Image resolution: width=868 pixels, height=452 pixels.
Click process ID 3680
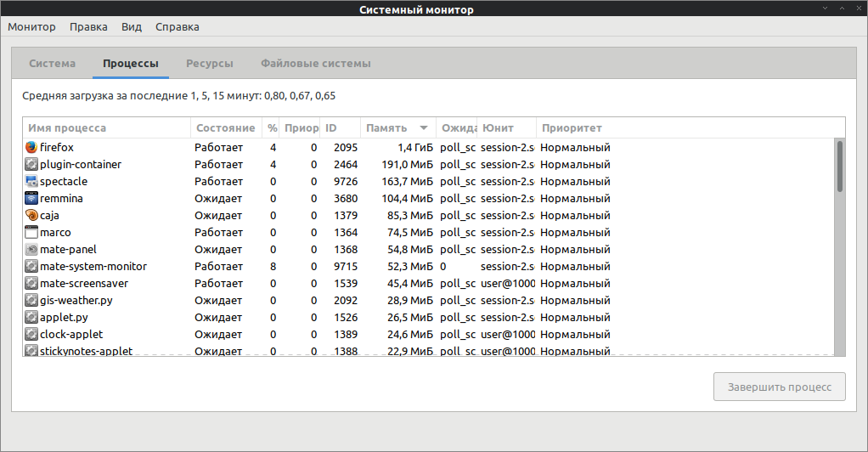(346, 198)
